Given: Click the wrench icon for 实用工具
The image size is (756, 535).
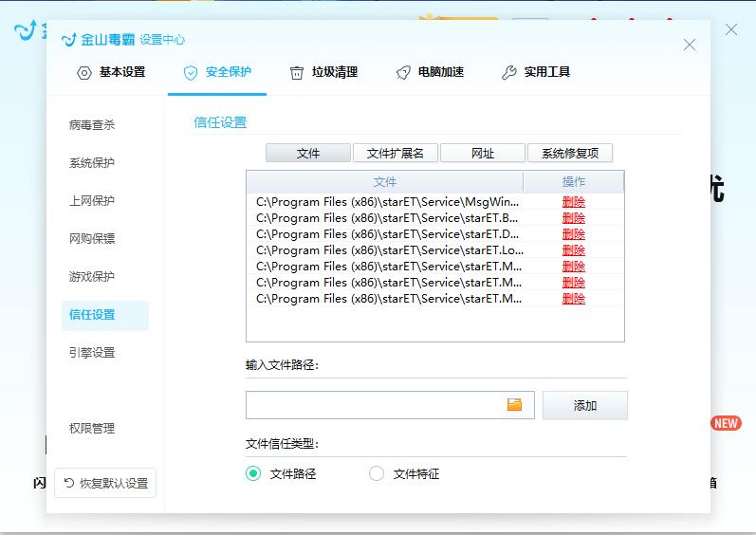Looking at the screenshot, I should (x=509, y=73).
